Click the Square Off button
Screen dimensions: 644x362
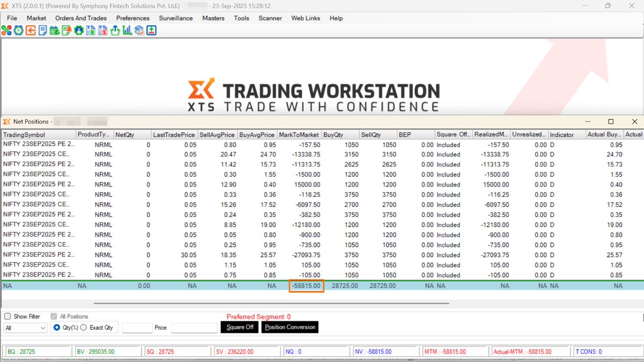(x=239, y=327)
